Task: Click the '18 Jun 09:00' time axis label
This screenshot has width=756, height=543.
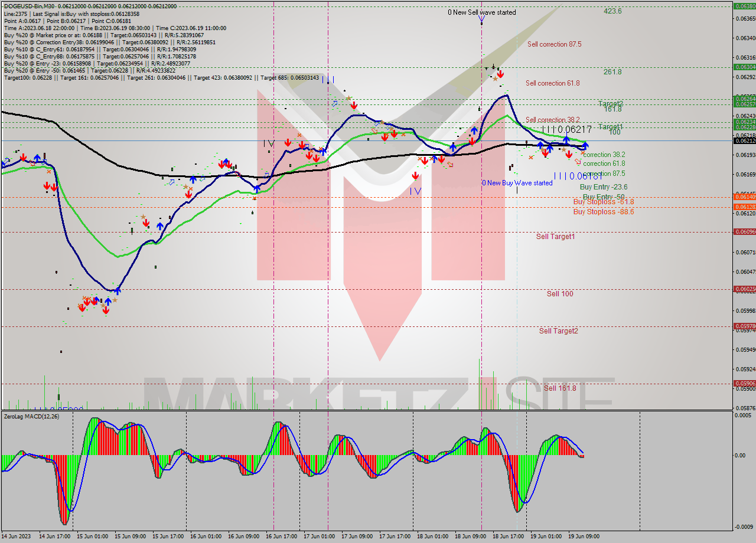Action: [470, 537]
